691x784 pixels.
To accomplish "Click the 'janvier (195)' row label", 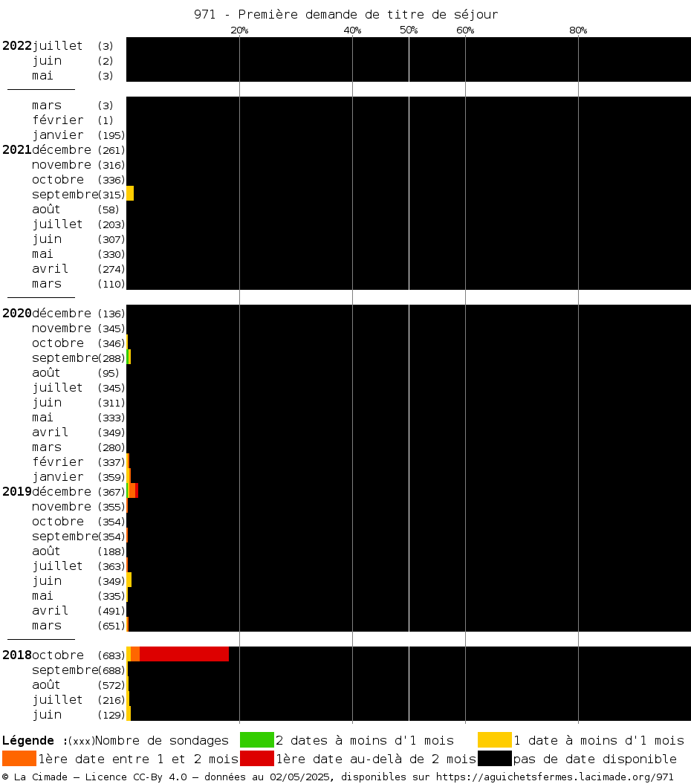I will point(79,135).
